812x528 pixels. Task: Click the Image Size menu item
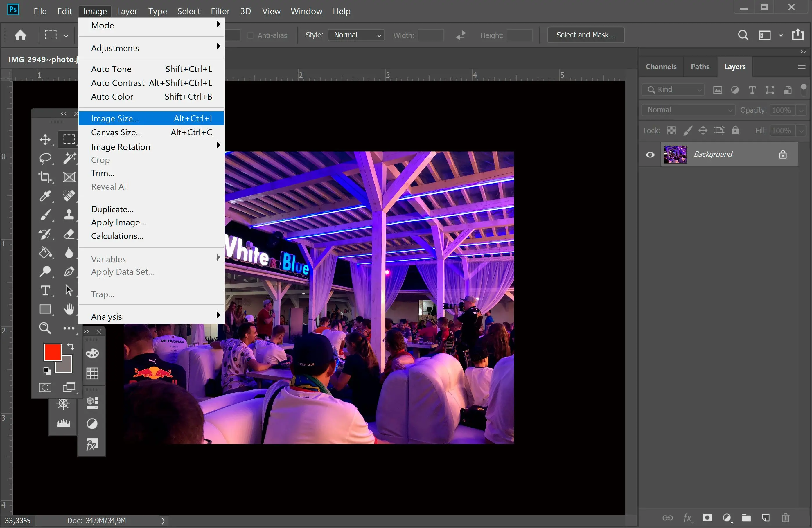[114, 118]
